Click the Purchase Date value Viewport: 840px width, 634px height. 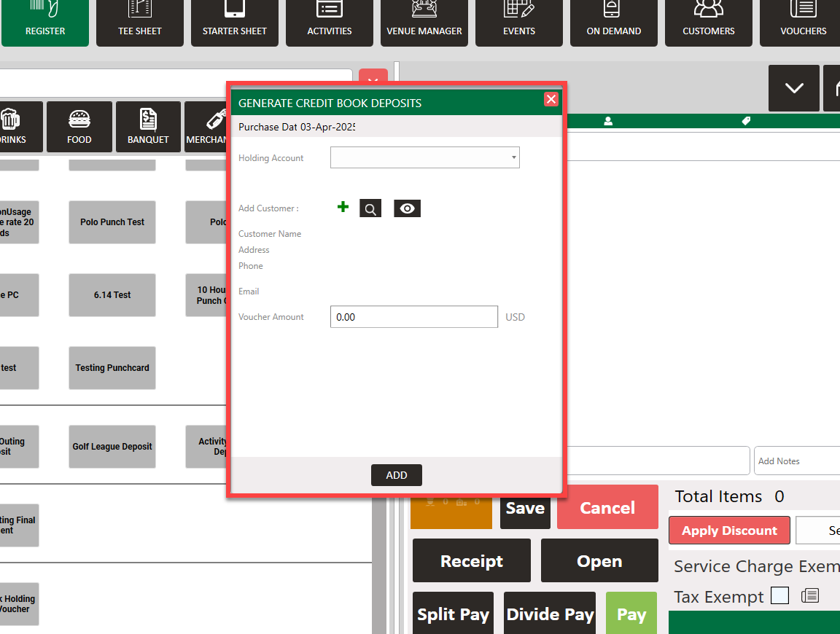pos(327,127)
